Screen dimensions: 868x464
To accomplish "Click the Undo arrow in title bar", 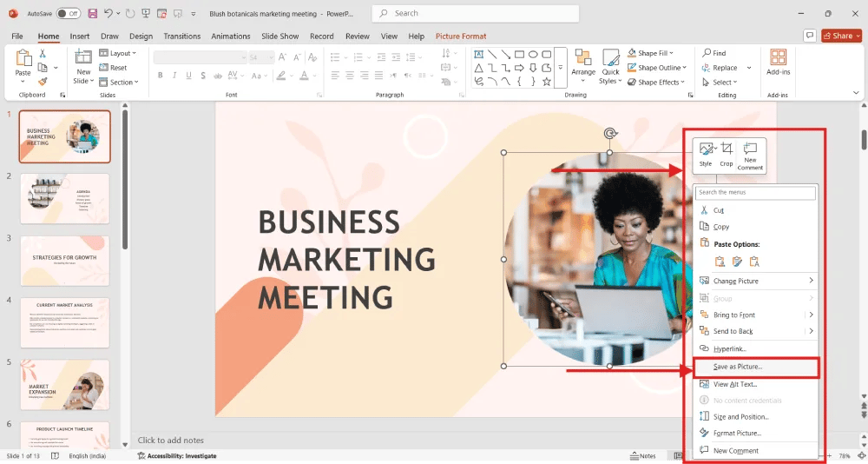I will click(108, 13).
